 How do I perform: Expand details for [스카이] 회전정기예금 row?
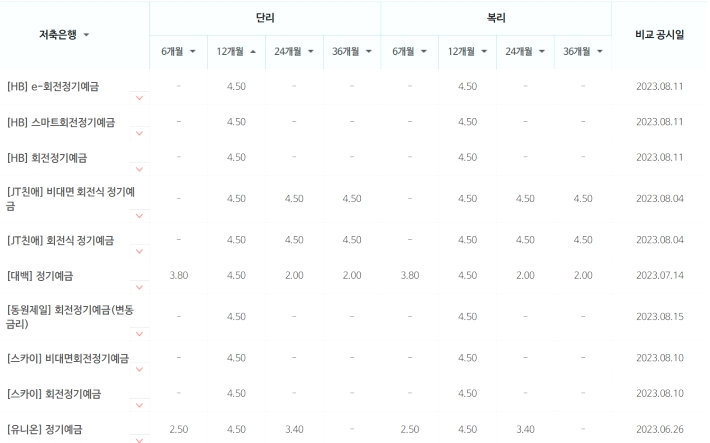139,405
